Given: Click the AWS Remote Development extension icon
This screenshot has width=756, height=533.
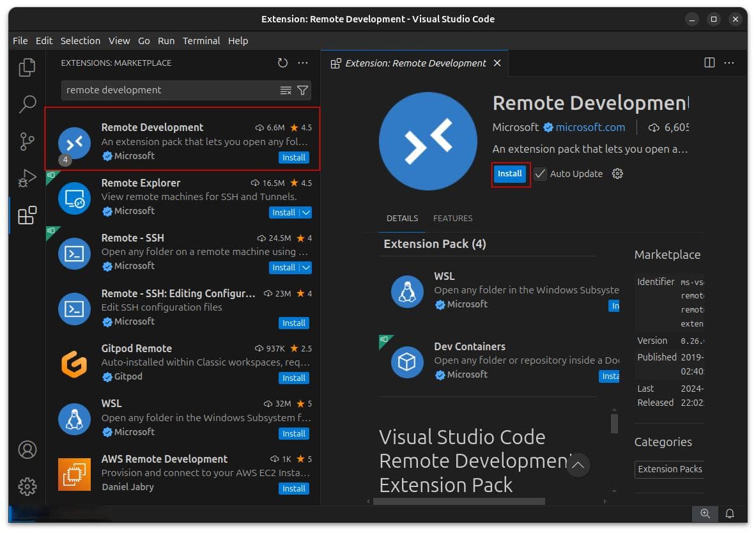Looking at the screenshot, I should [74, 474].
